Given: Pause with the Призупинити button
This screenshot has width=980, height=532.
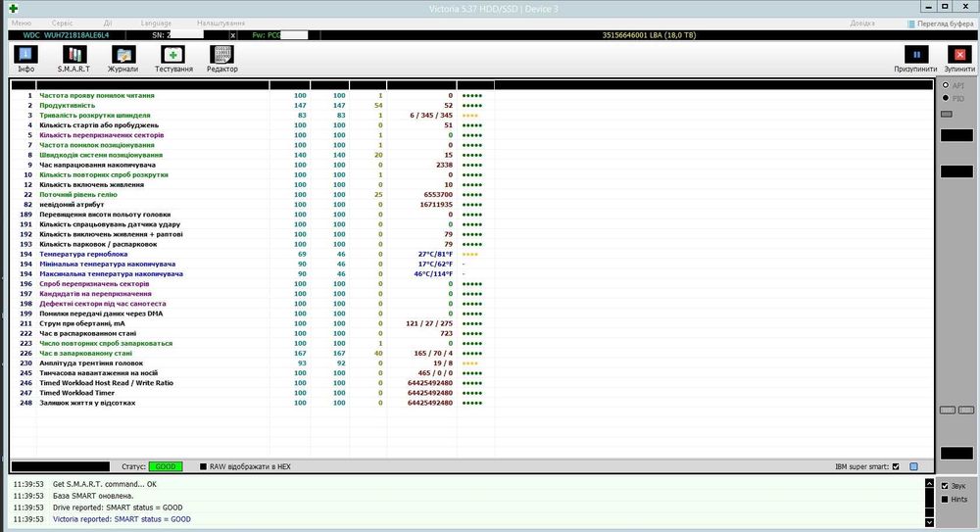Looking at the screenshot, I should pos(915,60).
